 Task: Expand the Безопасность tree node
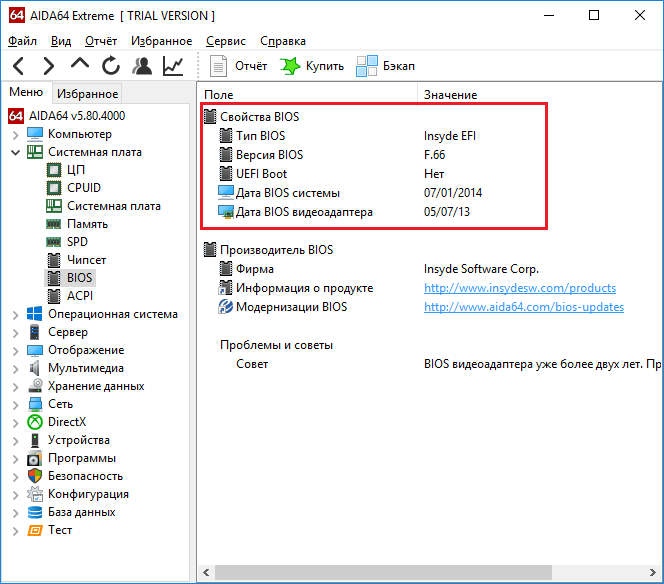(x=16, y=477)
